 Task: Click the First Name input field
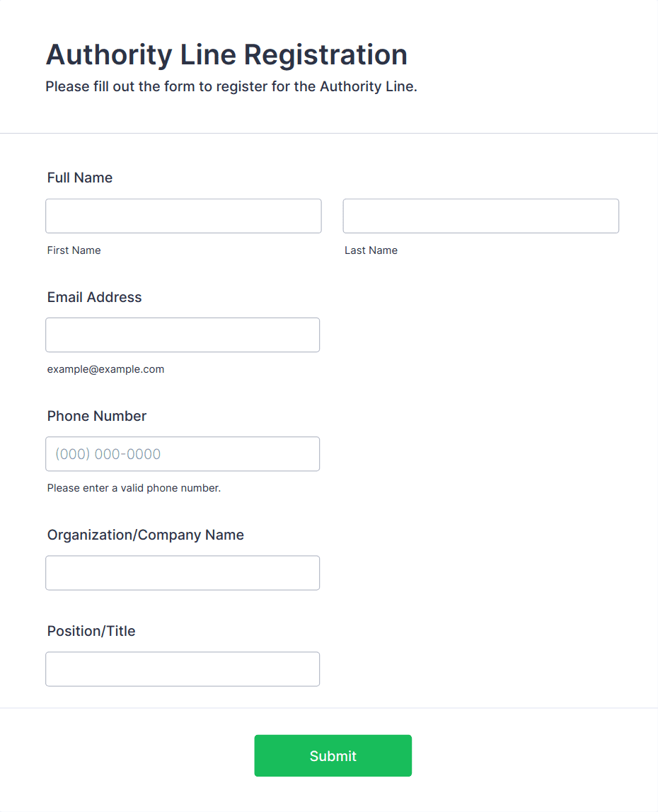(x=183, y=216)
